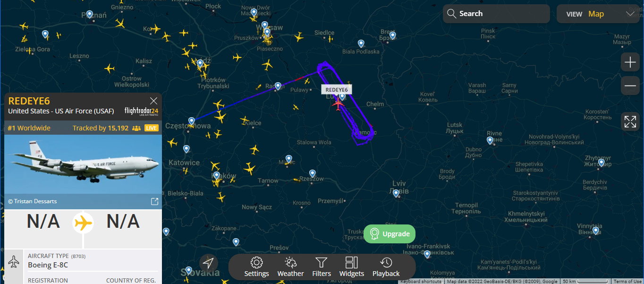The image size is (644, 284).
Task: Open the photo external link icon
Action: pyautogui.click(x=154, y=201)
